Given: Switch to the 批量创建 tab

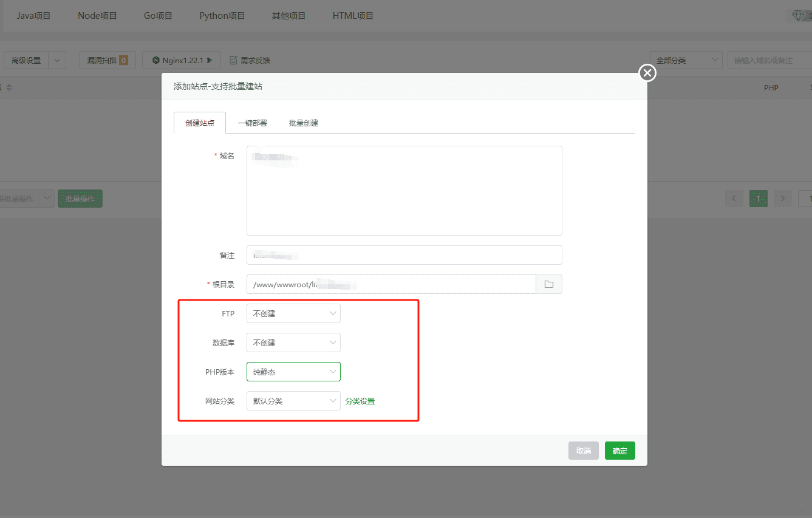Looking at the screenshot, I should 304,122.
